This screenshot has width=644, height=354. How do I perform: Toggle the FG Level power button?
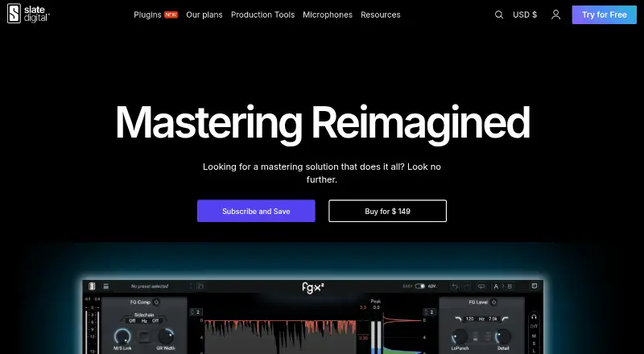coord(493,302)
